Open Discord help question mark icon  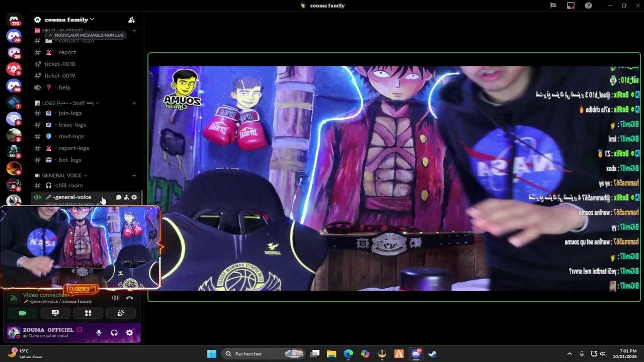588,6
